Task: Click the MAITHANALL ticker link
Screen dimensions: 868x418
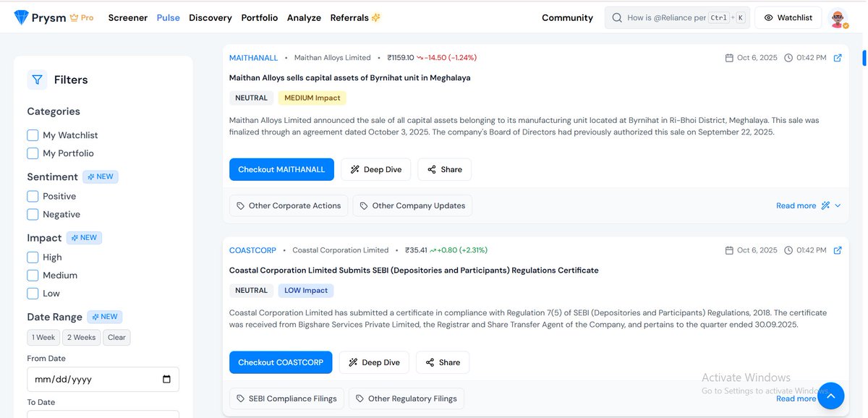Action: click(253, 58)
